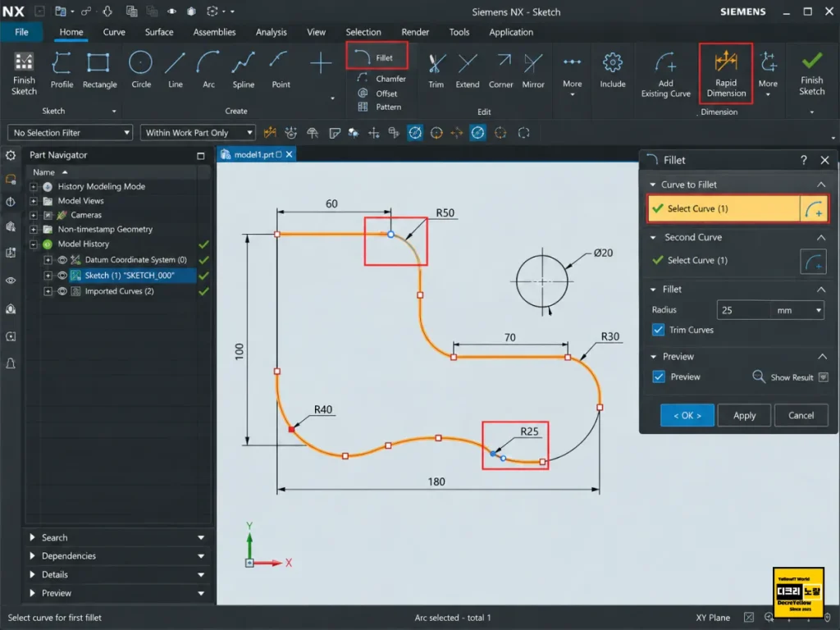
Task: Switch to the Surface ribbon tab
Action: (159, 32)
